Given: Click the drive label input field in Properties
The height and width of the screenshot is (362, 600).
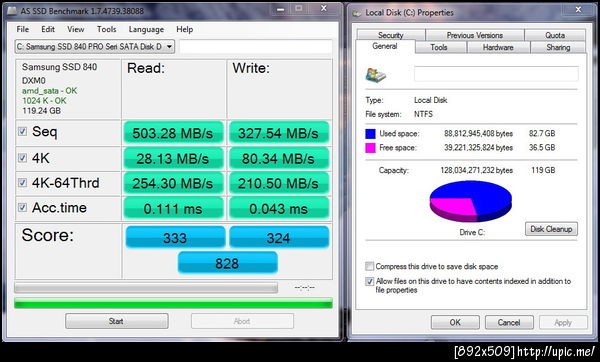Looking at the screenshot, I should pyautogui.click(x=496, y=73).
